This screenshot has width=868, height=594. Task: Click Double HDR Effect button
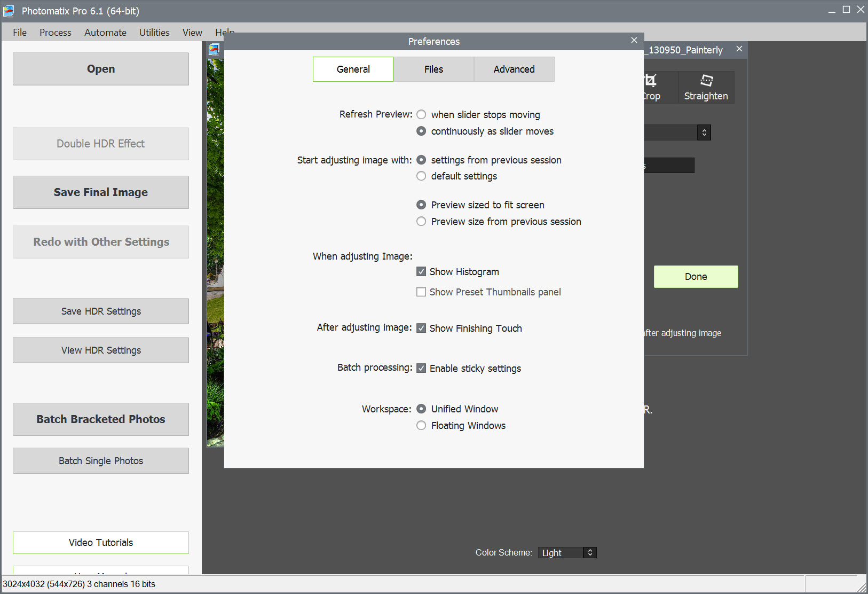point(101,144)
